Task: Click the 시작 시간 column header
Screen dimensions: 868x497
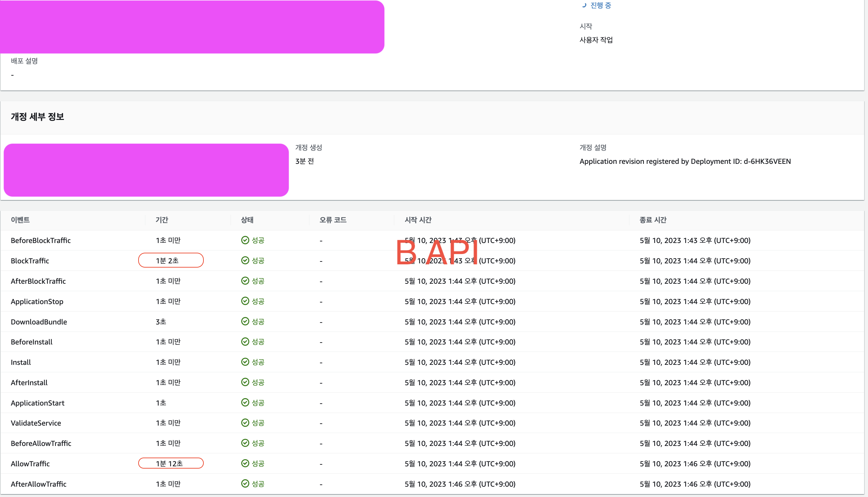Action: click(x=418, y=220)
